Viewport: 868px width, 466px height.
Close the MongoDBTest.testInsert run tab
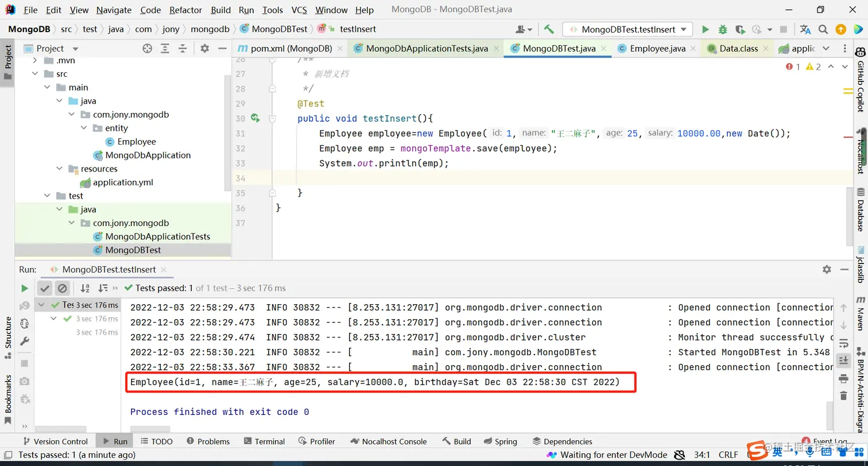coord(164,269)
